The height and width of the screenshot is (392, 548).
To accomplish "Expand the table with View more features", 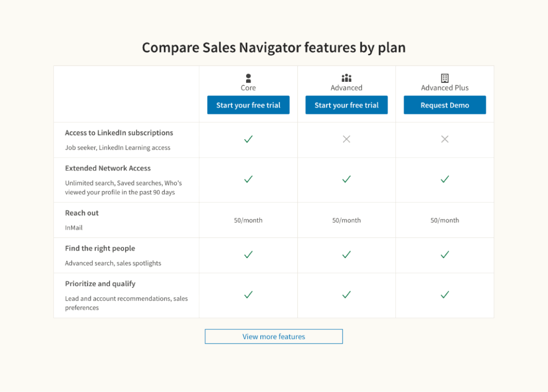I will [x=274, y=337].
